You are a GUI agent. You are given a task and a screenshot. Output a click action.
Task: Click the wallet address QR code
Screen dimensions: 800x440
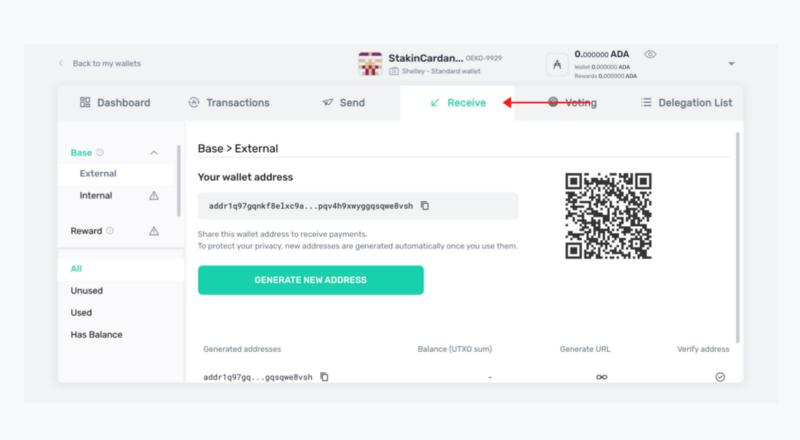coord(608,216)
